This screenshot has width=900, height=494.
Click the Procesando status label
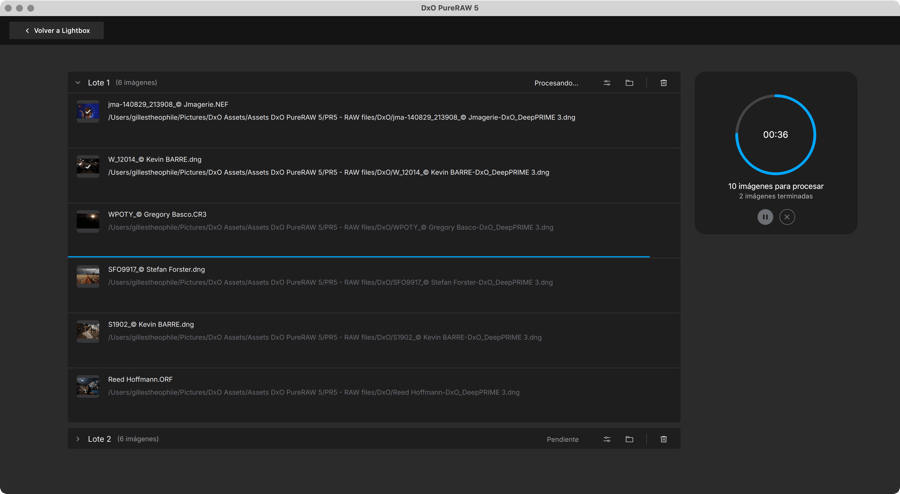coord(556,83)
